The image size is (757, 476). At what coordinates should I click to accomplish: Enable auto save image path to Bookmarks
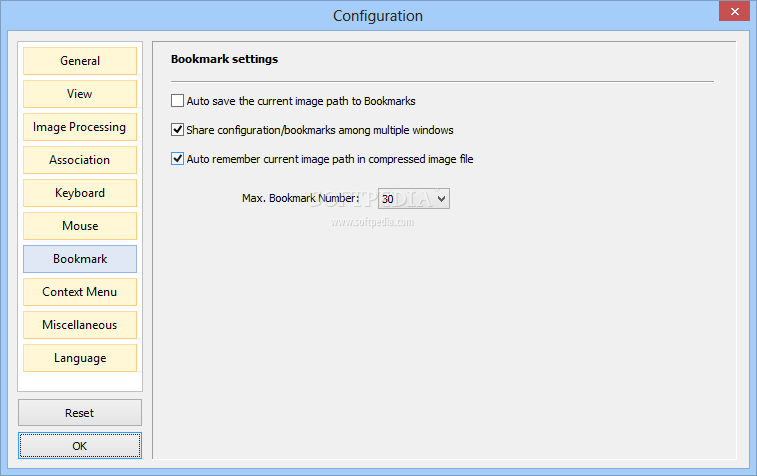tap(177, 100)
